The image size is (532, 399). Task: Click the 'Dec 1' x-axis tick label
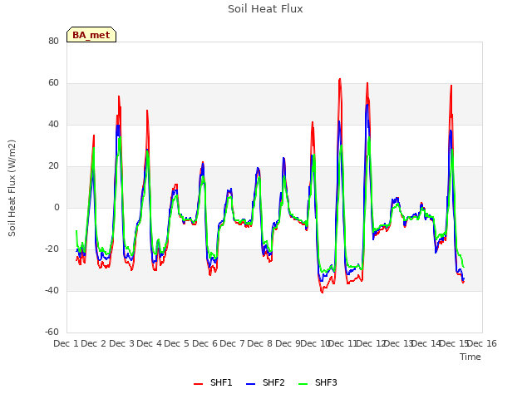tap(66, 343)
